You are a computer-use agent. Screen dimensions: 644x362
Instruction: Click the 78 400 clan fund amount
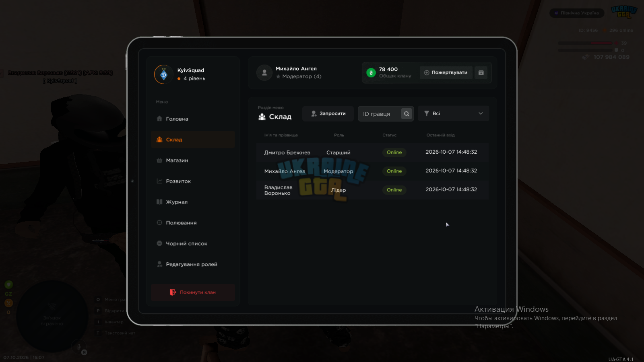(x=388, y=70)
